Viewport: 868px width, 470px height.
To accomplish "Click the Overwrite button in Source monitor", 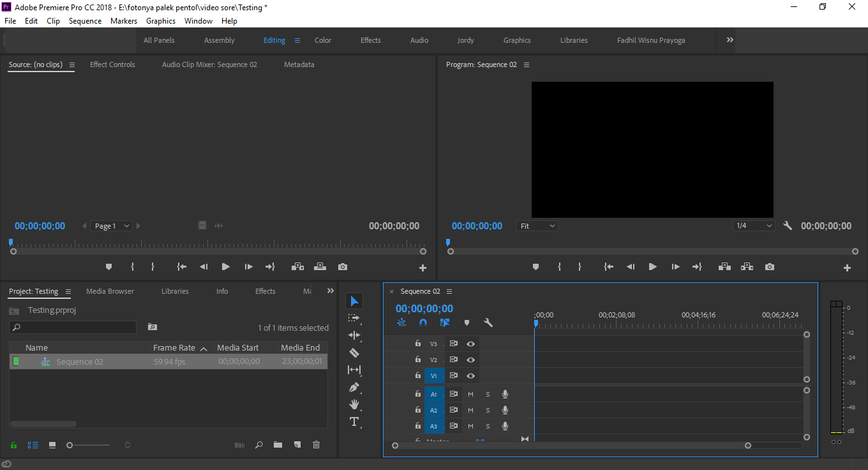I will 320,267.
